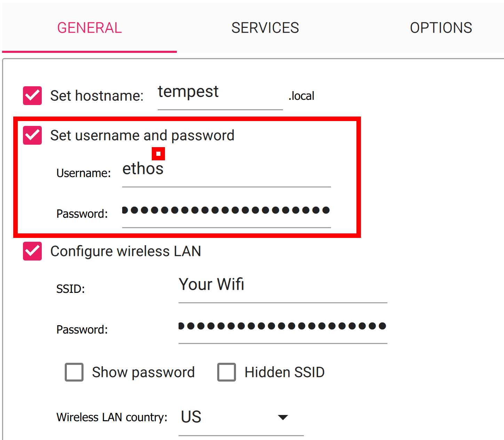Open the SERVICES tab

tap(265, 28)
